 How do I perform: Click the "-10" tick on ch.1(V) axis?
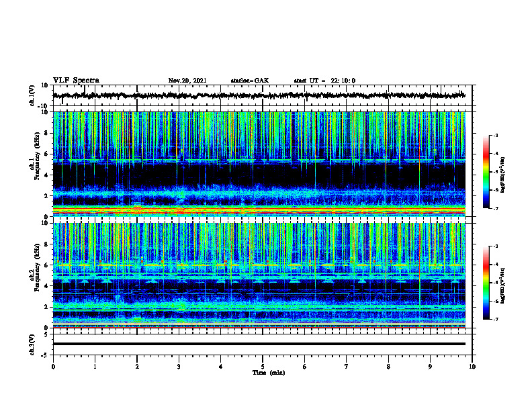[x=44, y=106]
